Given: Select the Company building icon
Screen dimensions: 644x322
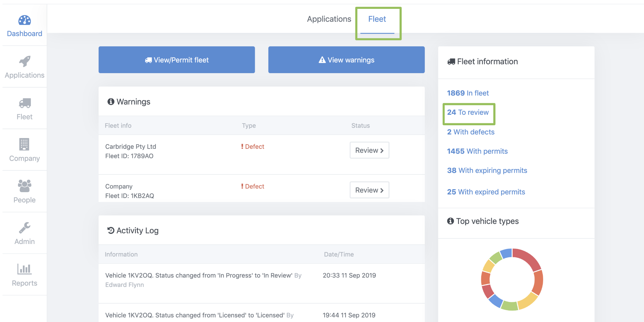Looking at the screenshot, I should click(x=24, y=144).
